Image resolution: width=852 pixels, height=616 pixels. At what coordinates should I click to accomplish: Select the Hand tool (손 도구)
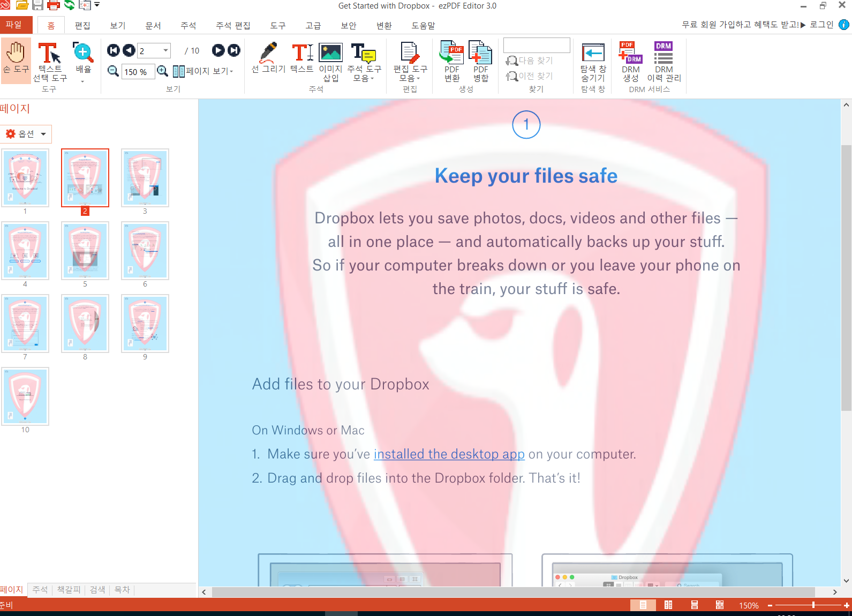coord(16,60)
